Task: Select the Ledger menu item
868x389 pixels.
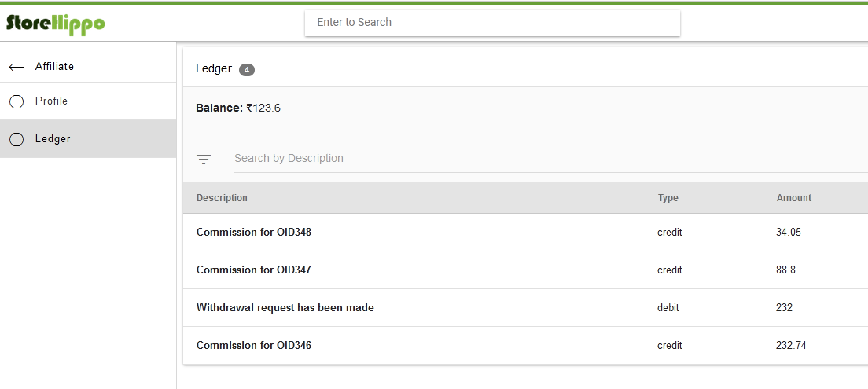Action: pyautogui.click(x=88, y=139)
